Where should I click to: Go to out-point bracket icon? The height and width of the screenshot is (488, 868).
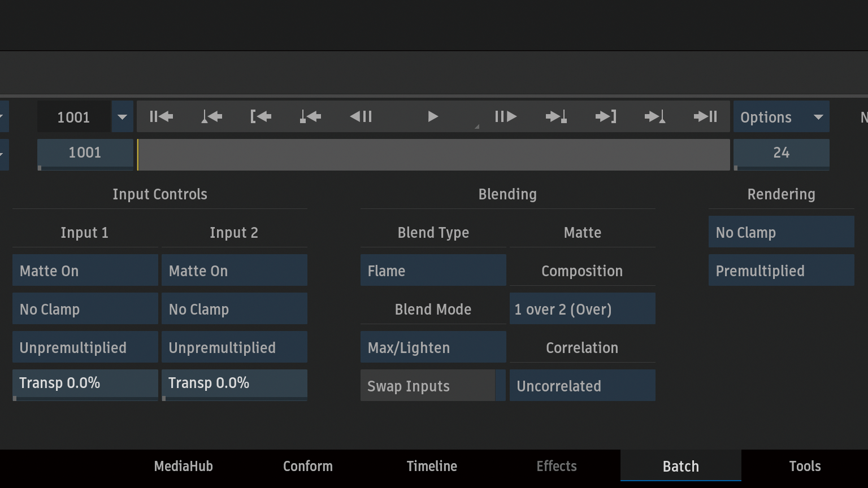606,117
